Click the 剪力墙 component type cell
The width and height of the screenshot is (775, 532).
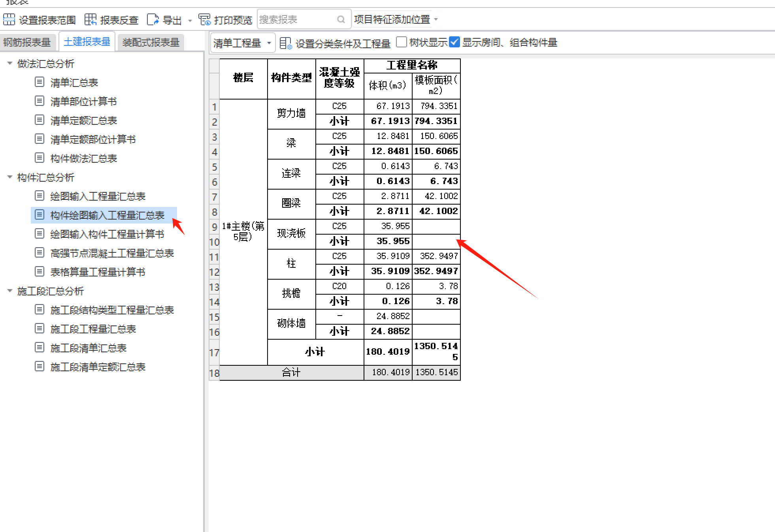pos(292,114)
